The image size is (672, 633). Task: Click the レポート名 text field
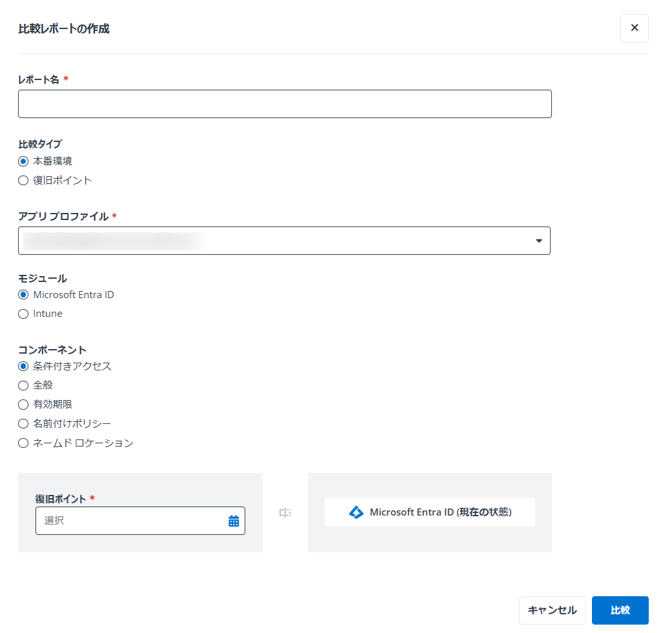pos(285,104)
